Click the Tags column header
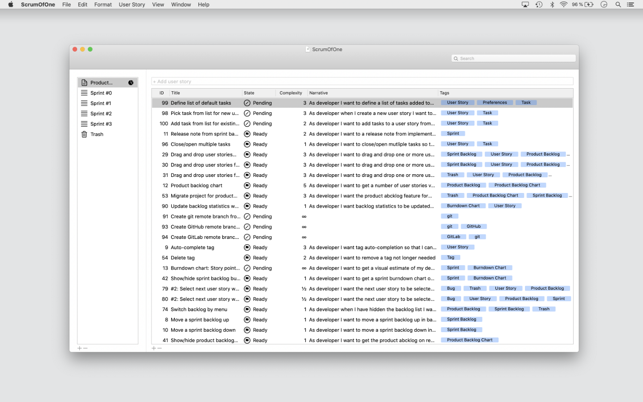Image resolution: width=643 pixels, height=402 pixels. click(505, 93)
